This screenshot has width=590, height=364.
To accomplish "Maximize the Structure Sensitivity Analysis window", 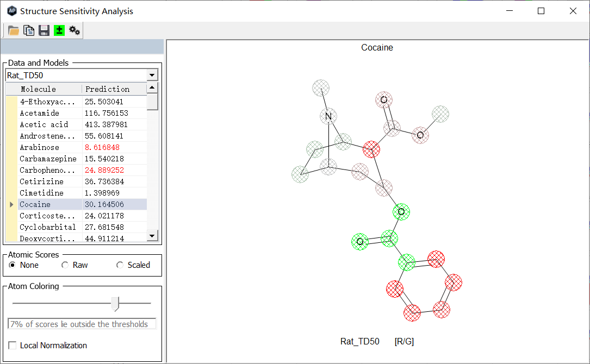I will click(541, 11).
